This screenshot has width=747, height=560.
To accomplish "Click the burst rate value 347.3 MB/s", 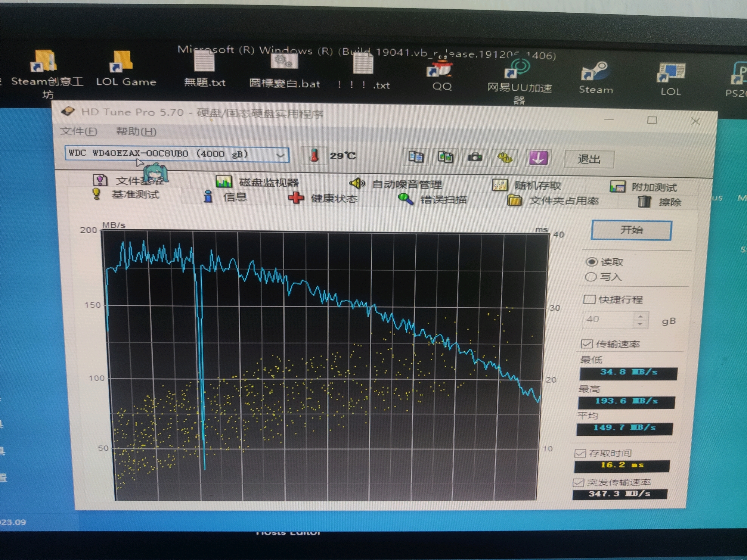I will click(620, 494).
